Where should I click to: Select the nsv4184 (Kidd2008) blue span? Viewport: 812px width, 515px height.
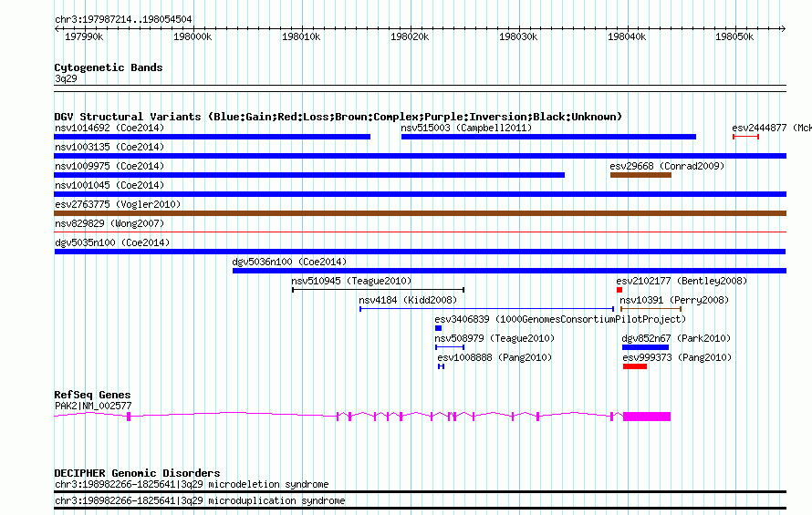(487, 309)
